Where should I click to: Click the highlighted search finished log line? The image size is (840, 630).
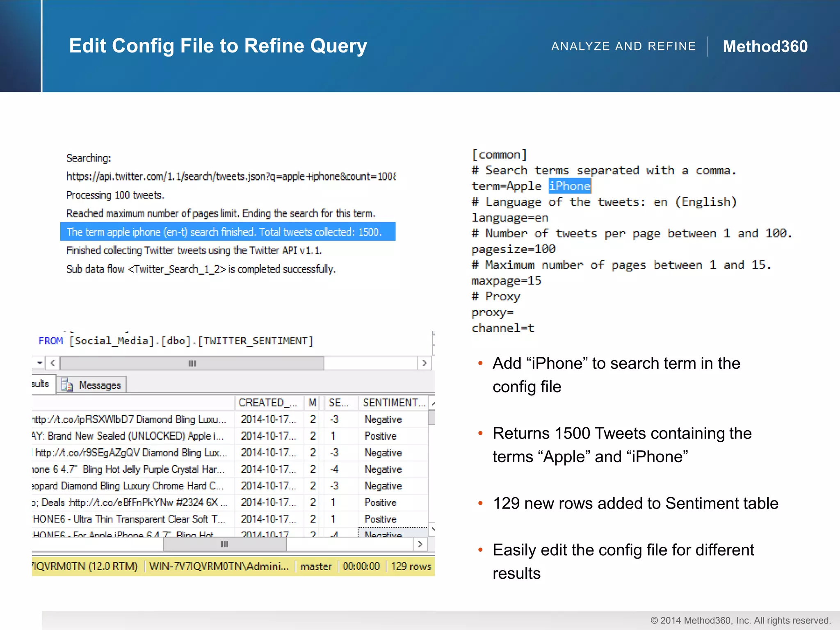click(x=228, y=231)
